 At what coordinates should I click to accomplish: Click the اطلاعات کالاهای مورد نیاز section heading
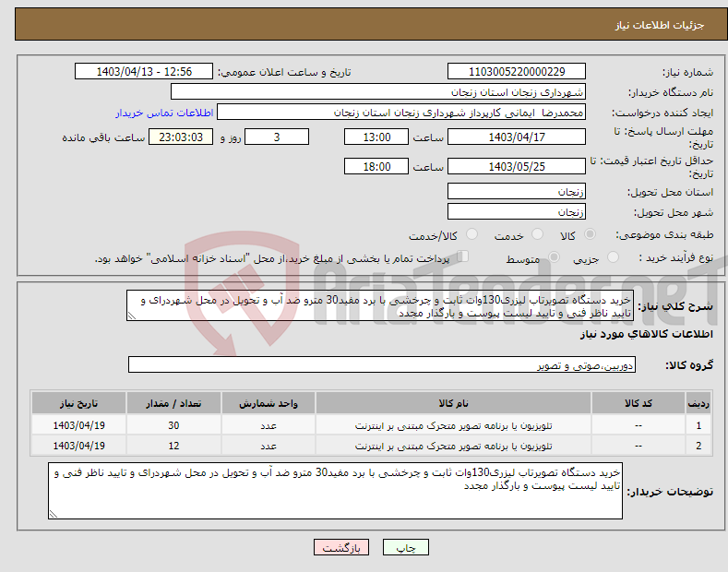click(646, 334)
